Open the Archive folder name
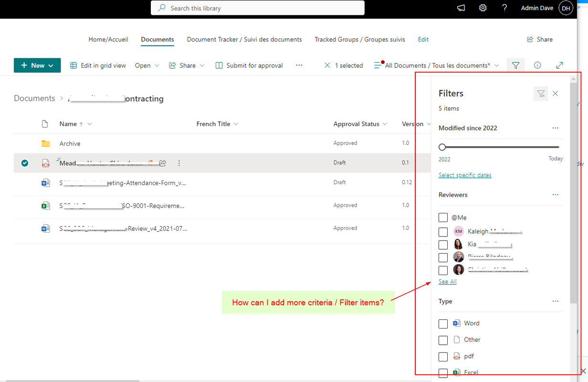Viewport: 588px width, 382px height. pos(70,144)
